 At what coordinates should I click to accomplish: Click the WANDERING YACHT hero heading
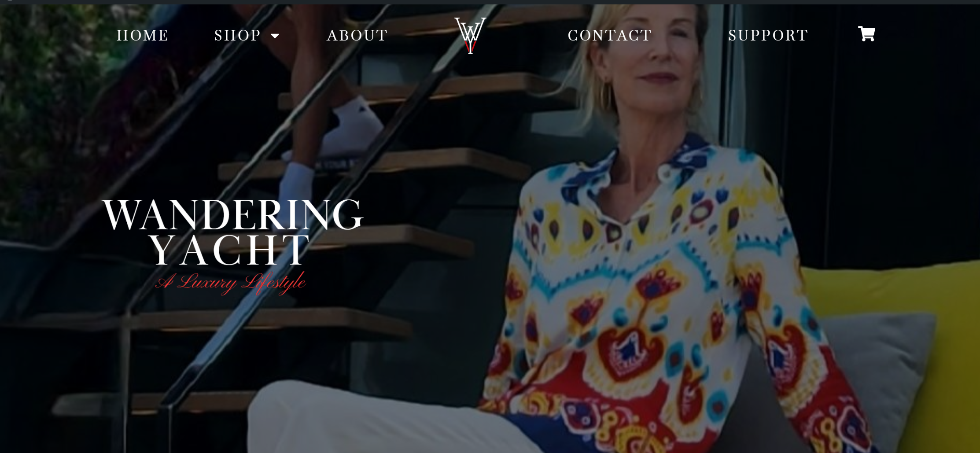[232, 232]
